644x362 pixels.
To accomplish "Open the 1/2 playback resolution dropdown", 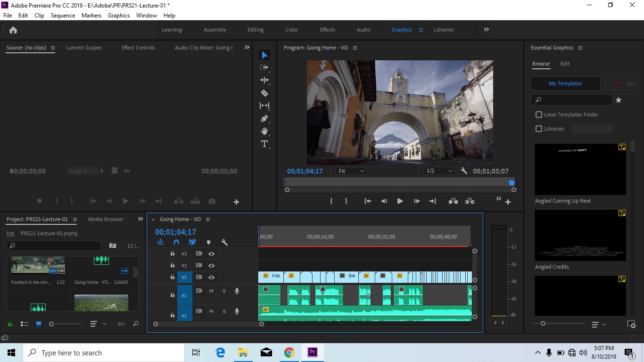I will pos(439,171).
